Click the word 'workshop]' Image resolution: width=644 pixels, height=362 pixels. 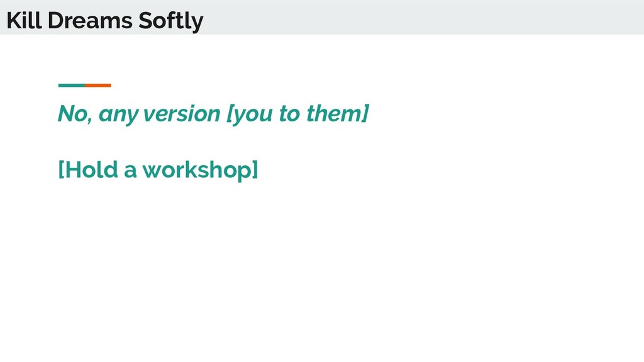[x=201, y=170]
